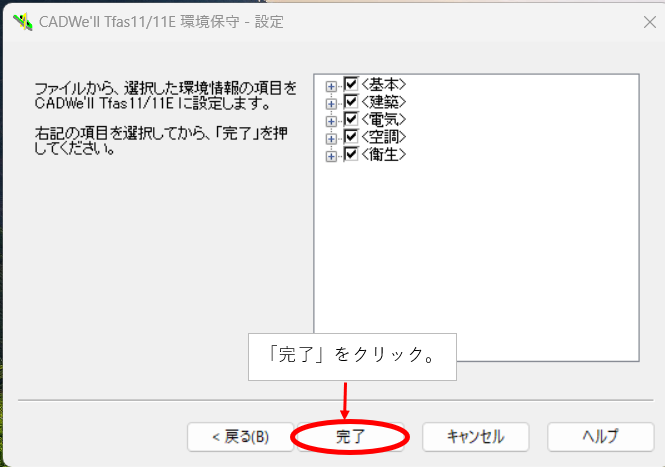Uncheck the <基本> checkbox
The image size is (665, 467).
pyautogui.click(x=351, y=84)
